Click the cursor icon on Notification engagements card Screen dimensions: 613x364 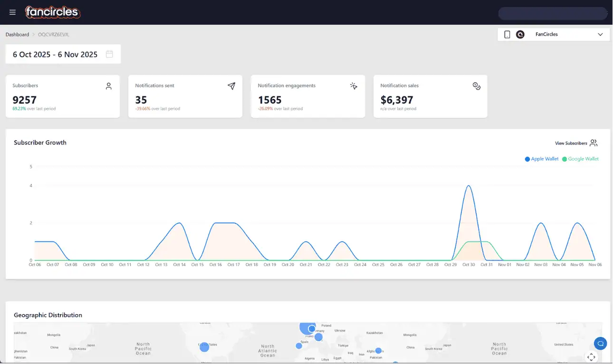click(x=354, y=86)
